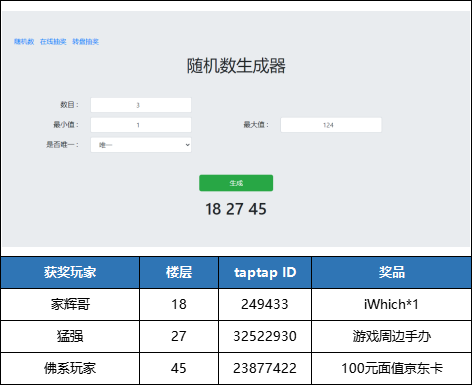
Task: Select floor cell 18 in table
Action: coord(179,304)
